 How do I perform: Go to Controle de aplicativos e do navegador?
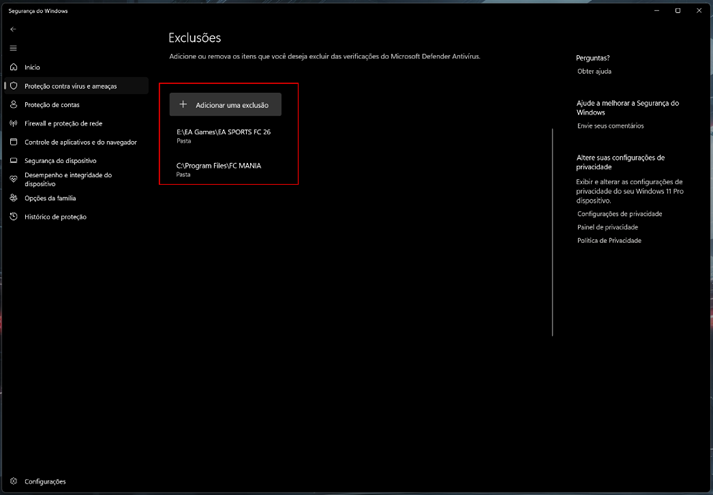pos(80,142)
